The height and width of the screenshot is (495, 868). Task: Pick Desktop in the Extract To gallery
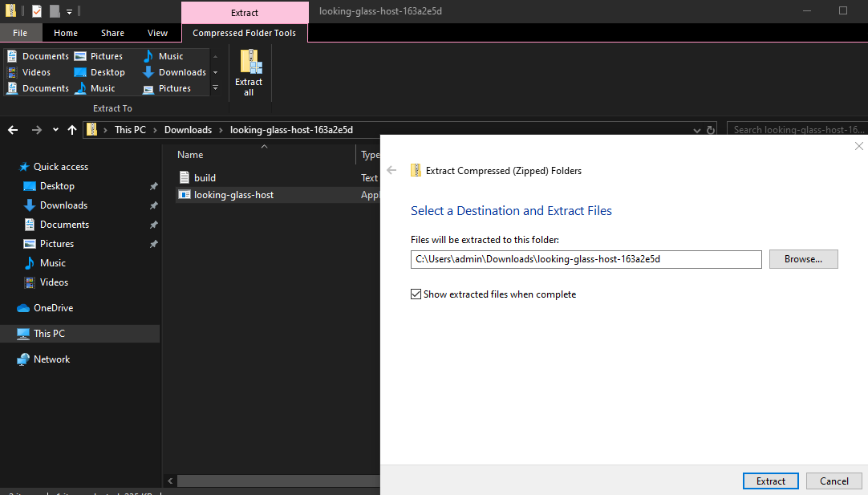pyautogui.click(x=99, y=72)
